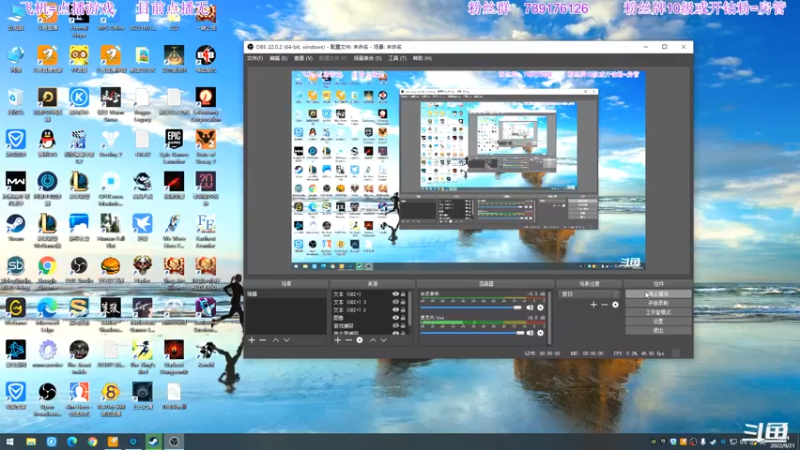Open source properties gear icon

(x=360, y=340)
